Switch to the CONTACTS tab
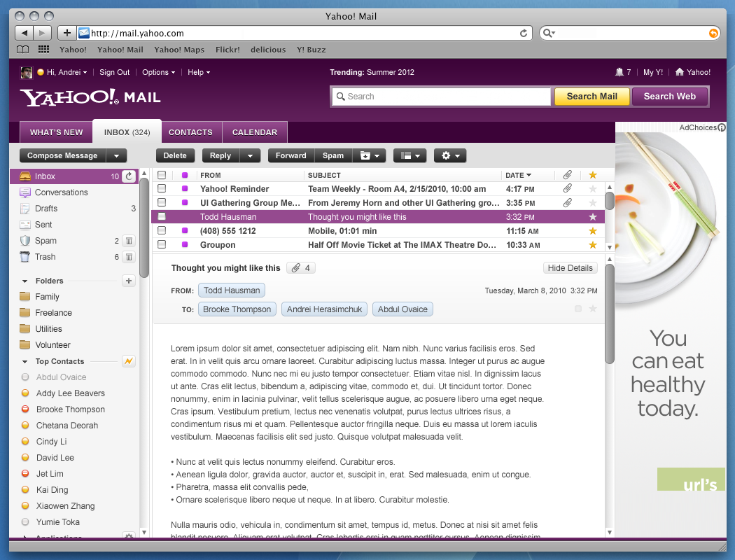735x560 pixels. pos(190,132)
